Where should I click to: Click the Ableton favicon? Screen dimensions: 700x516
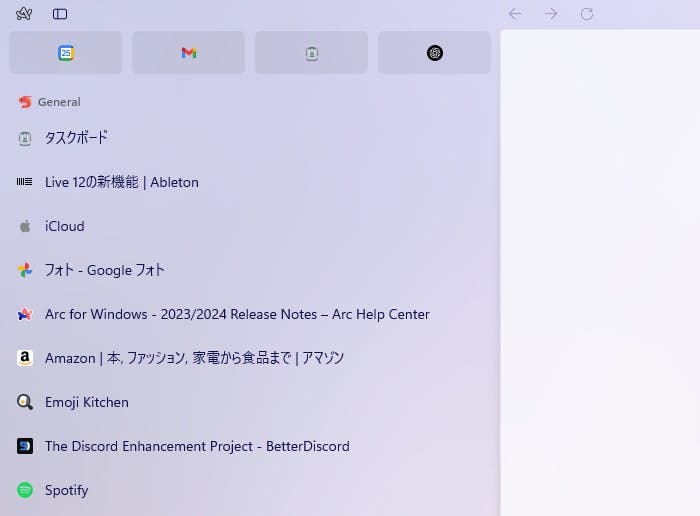tap(25, 182)
